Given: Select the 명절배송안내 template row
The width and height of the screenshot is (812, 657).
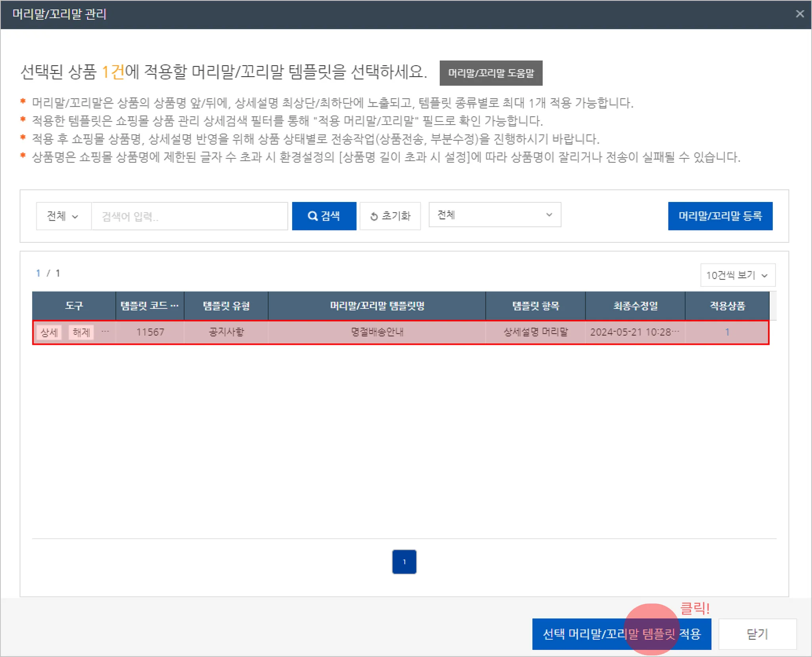Looking at the screenshot, I should [x=377, y=332].
